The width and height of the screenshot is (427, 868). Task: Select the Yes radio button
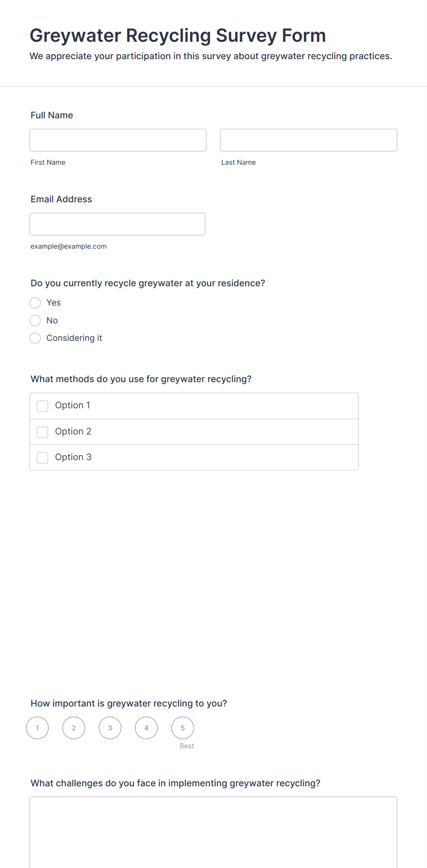point(35,303)
